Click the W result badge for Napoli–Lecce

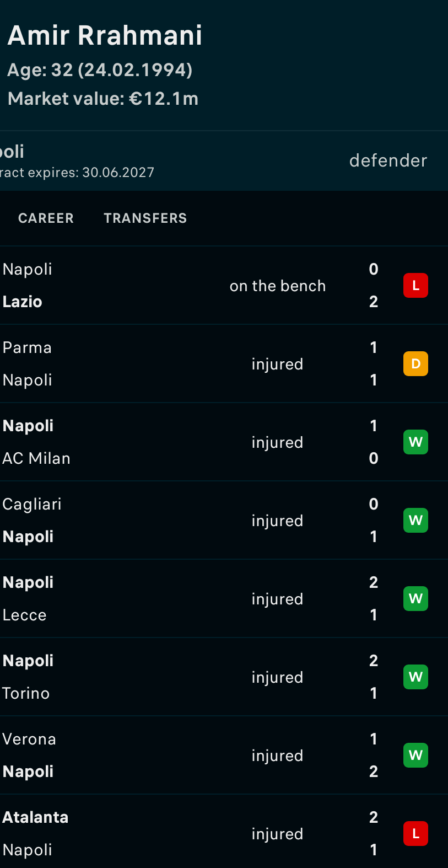point(415,599)
